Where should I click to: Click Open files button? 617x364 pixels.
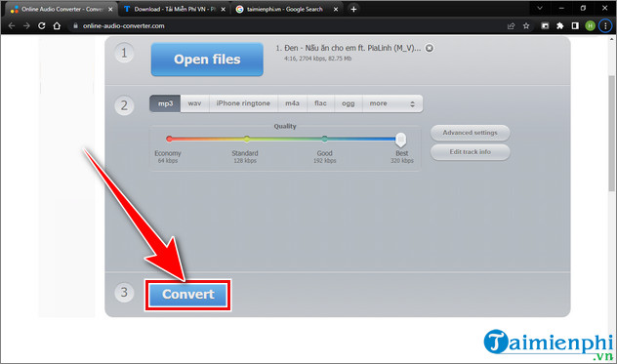pyautogui.click(x=207, y=60)
